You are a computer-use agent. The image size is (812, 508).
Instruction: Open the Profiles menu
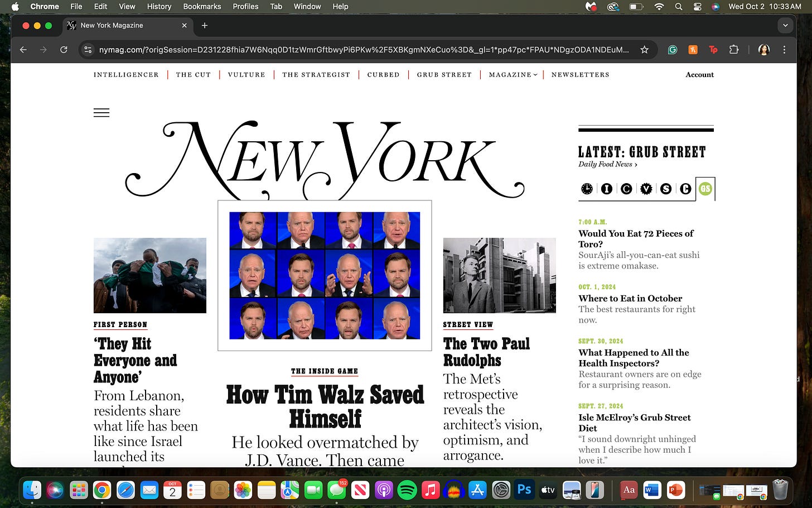(245, 7)
